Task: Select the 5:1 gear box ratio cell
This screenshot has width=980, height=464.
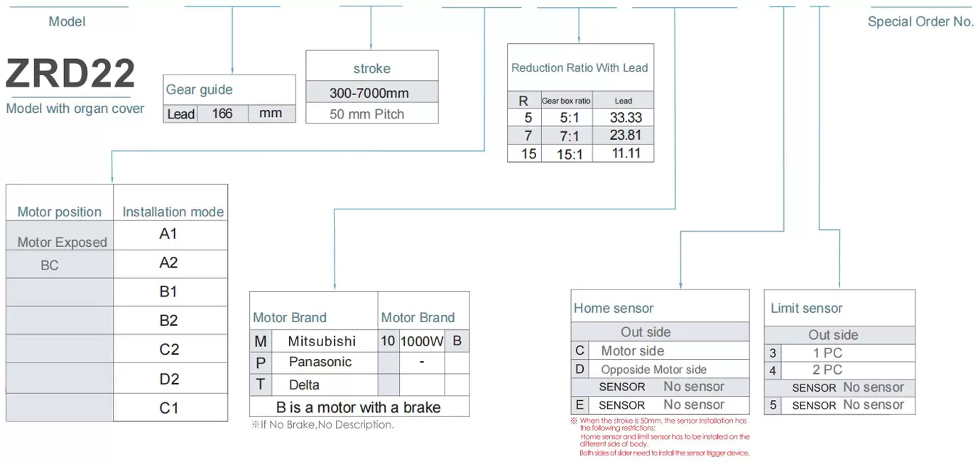Action: coord(570,118)
